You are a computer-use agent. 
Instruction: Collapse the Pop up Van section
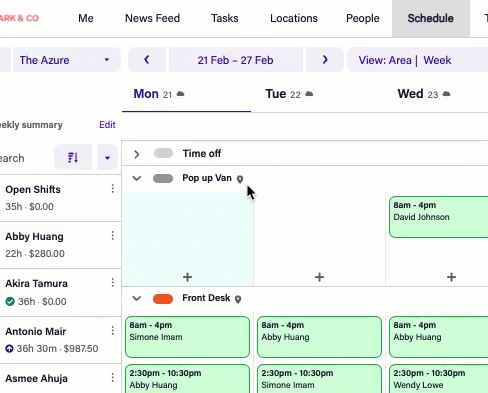136,178
